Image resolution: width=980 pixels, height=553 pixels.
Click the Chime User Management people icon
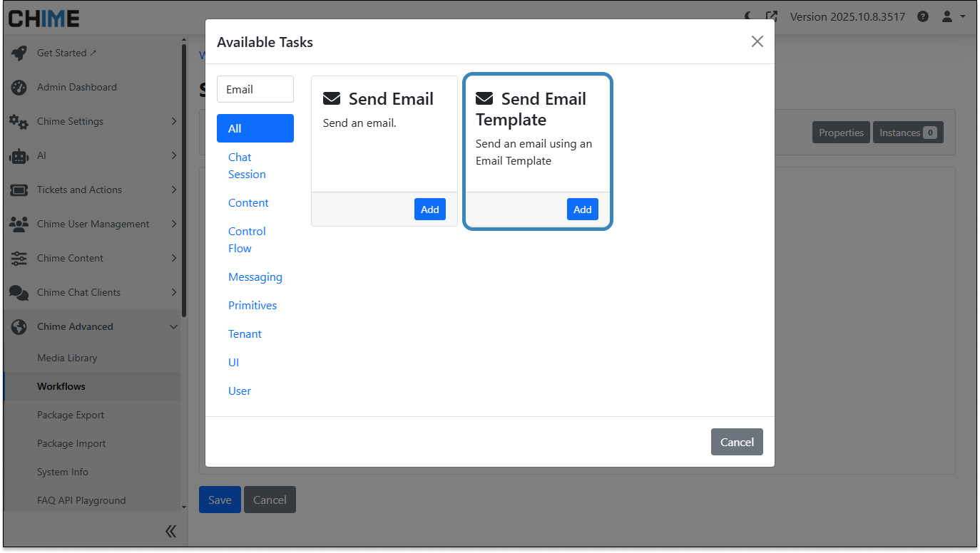pos(19,224)
